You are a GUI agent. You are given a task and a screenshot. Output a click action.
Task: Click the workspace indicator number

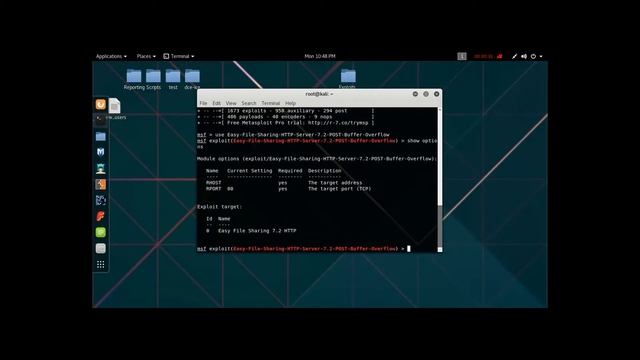[462, 56]
